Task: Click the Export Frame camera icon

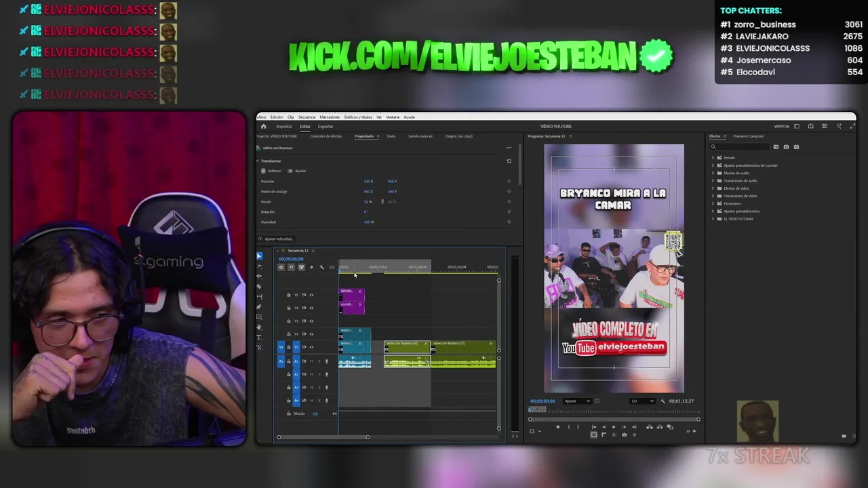Action: pos(624,434)
